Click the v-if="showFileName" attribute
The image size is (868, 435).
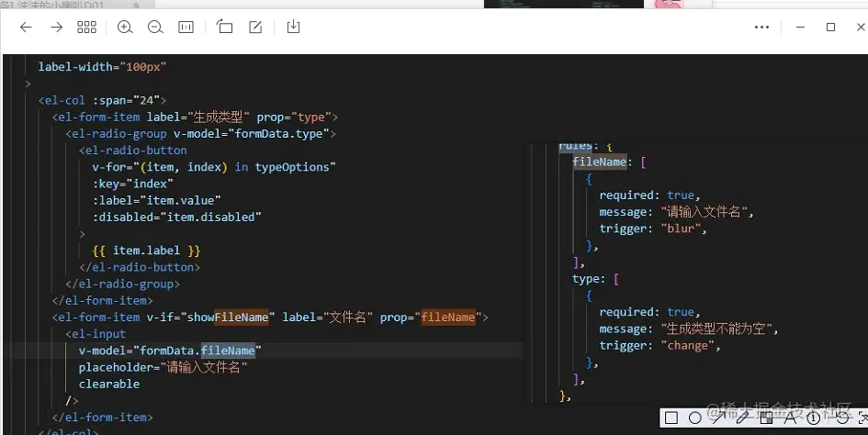(x=211, y=318)
